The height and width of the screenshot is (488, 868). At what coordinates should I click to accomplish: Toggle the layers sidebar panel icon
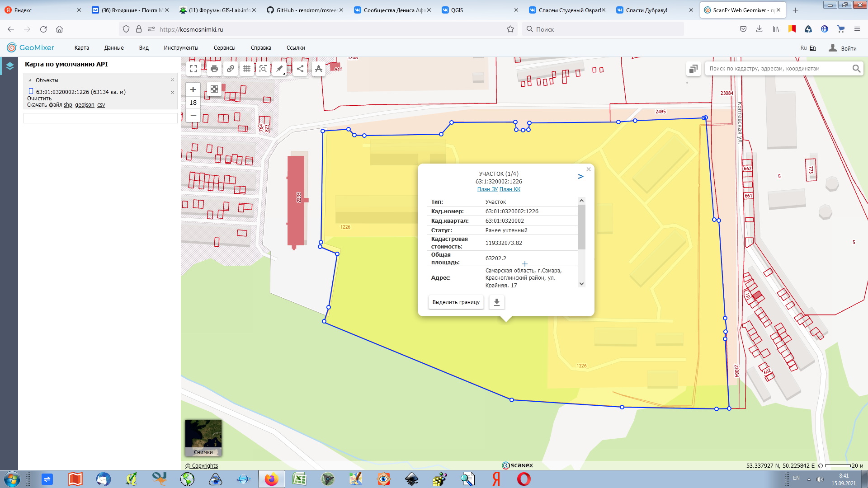(9, 66)
